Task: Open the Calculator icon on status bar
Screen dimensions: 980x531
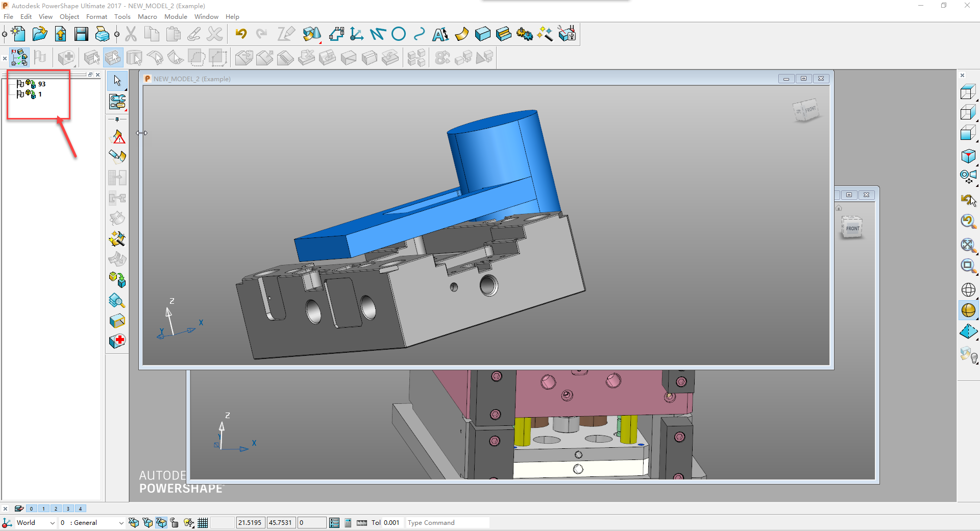Action: tap(348, 522)
